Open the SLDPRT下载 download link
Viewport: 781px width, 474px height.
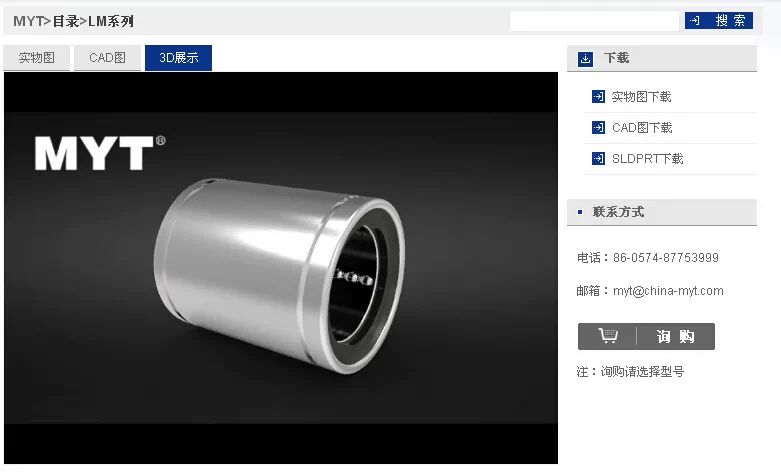click(648, 158)
